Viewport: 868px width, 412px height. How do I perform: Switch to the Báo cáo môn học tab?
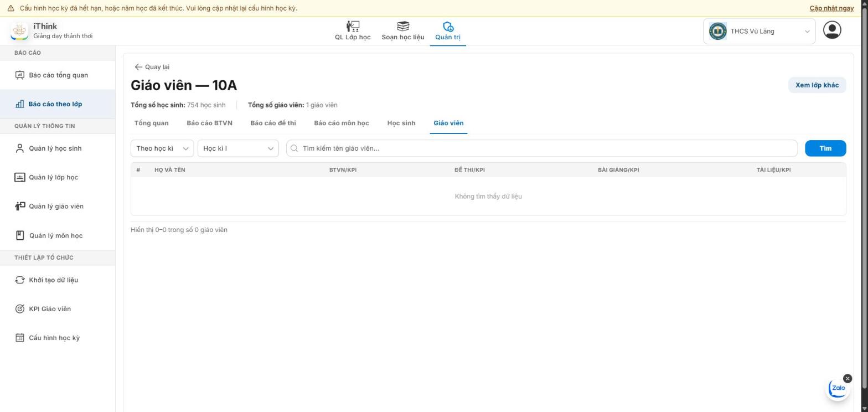point(342,123)
